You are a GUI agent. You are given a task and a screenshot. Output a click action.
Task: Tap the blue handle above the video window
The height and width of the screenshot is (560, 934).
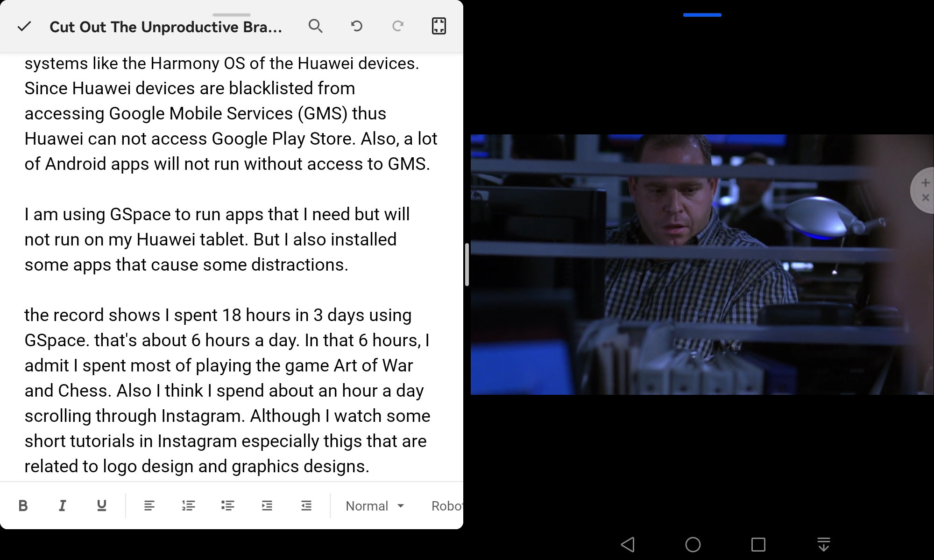click(x=702, y=15)
